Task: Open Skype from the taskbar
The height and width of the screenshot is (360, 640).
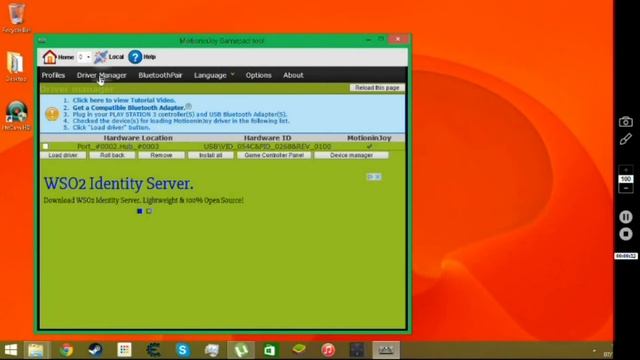Action: (183, 350)
